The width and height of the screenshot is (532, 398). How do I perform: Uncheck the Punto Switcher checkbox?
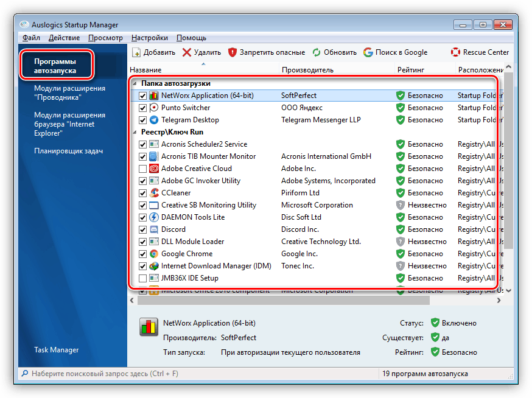[143, 108]
